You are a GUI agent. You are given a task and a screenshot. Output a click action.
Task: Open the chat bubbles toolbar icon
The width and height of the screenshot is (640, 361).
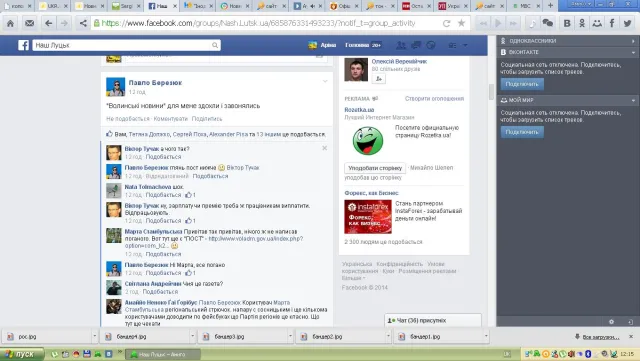pos(548,23)
